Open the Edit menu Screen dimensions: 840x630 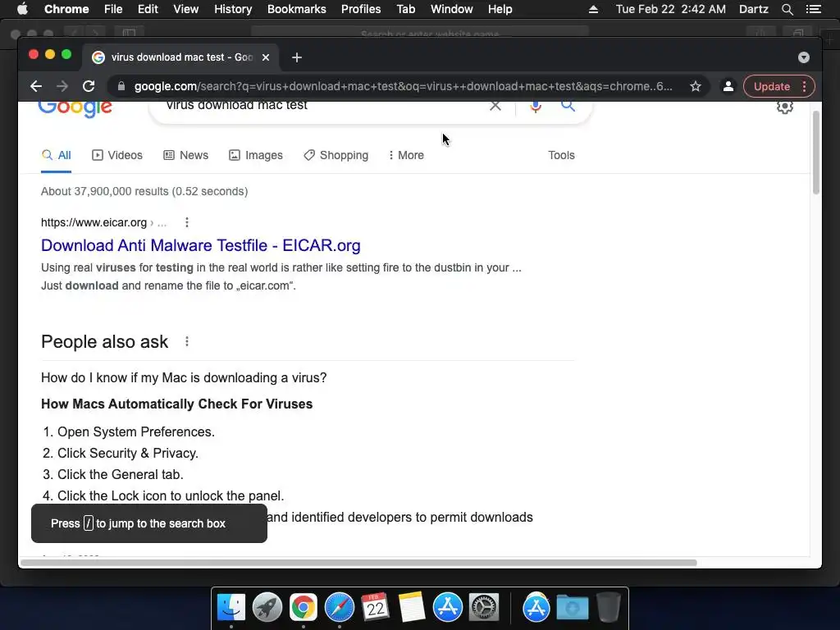coord(148,9)
